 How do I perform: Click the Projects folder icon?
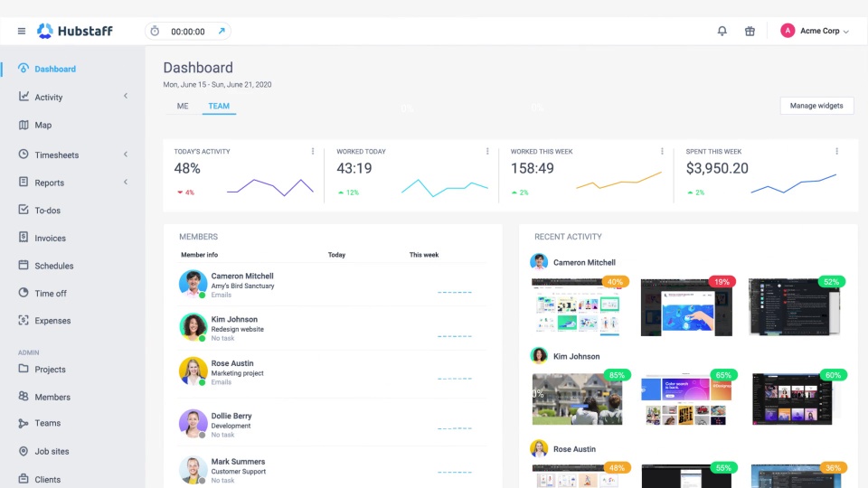(x=24, y=369)
